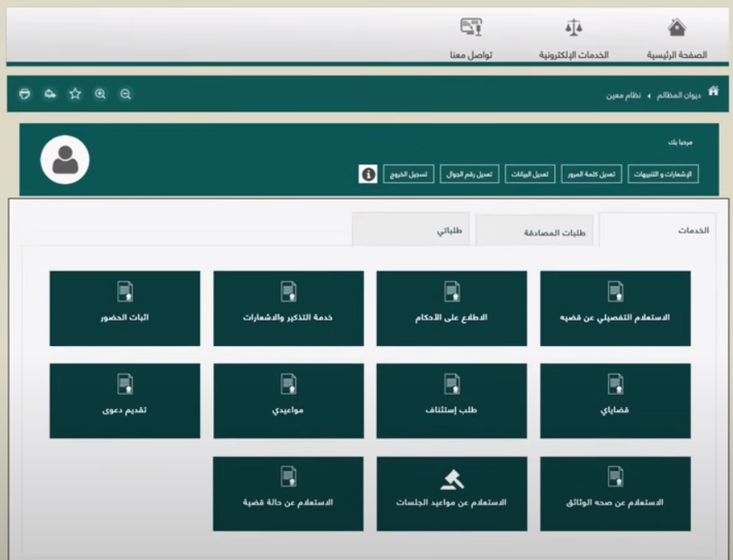Open the قضاياي service tile

coord(615,401)
